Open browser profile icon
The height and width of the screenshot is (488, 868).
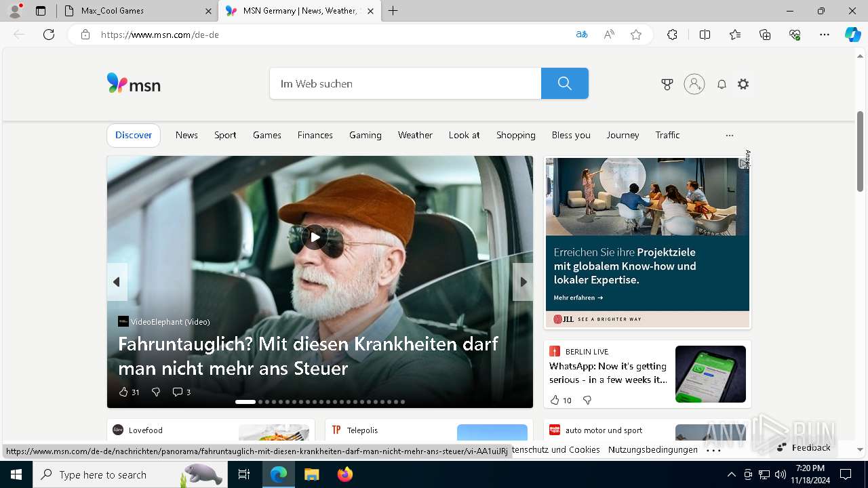15,11
